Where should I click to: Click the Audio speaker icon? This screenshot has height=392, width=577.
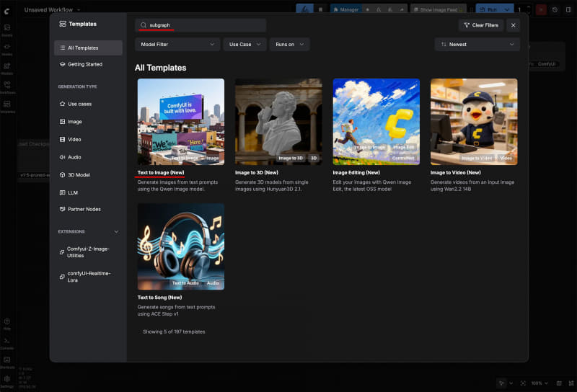tap(62, 157)
